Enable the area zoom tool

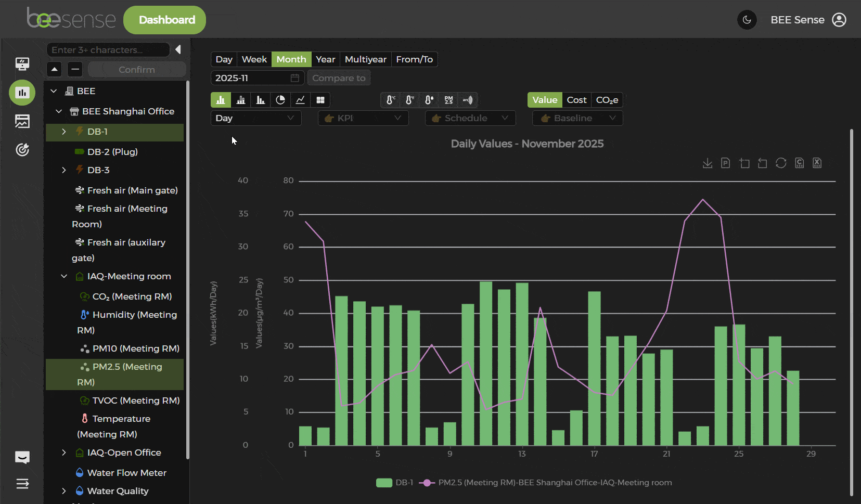click(744, 163)
